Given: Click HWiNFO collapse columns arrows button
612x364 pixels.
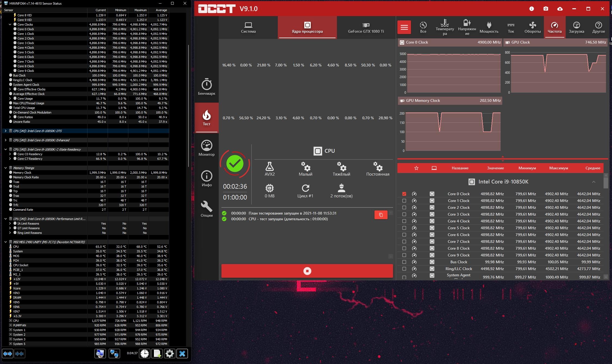Looking at the screenshot, I should point(19,354).
